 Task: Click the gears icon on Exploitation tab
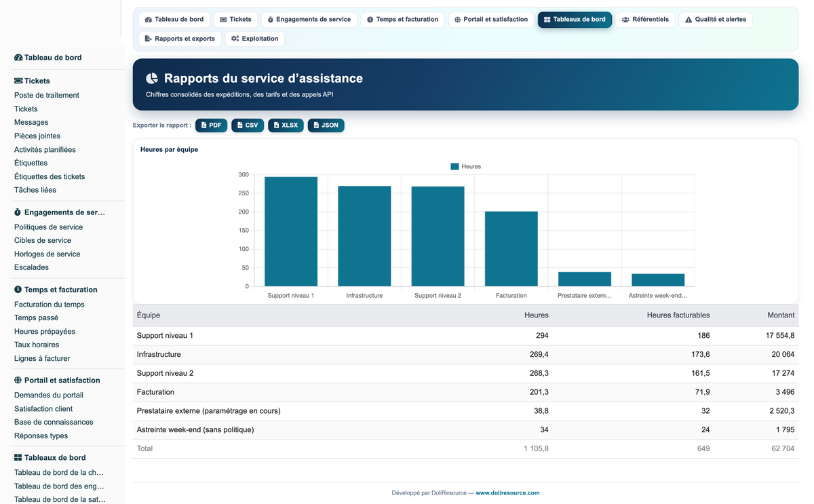235,39
